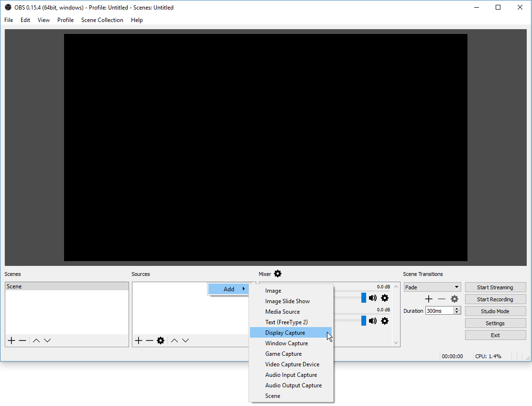Open the Scene Collection menu

click(x=102, y=20)
